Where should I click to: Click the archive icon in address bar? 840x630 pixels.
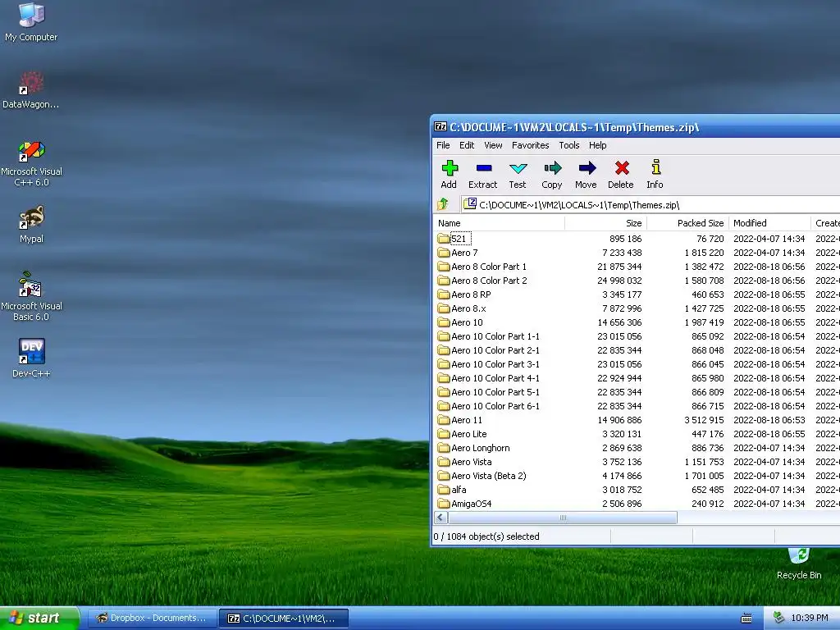(470, 203)
